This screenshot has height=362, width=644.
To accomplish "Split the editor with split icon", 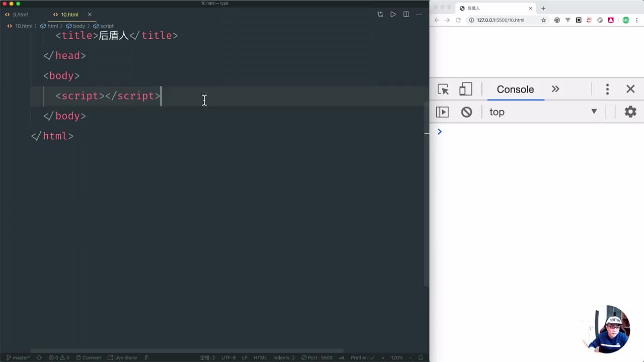I will [x=406, y=15].
